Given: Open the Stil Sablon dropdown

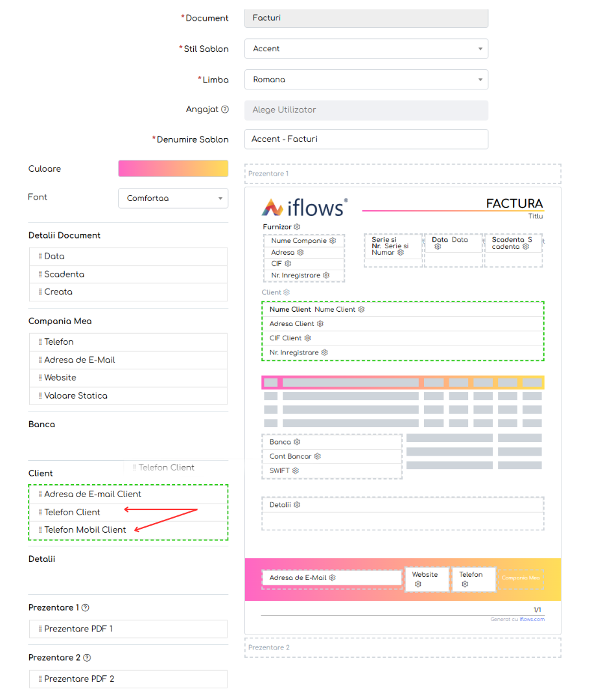Looking at the screenshot, I should tap(366, 49).
